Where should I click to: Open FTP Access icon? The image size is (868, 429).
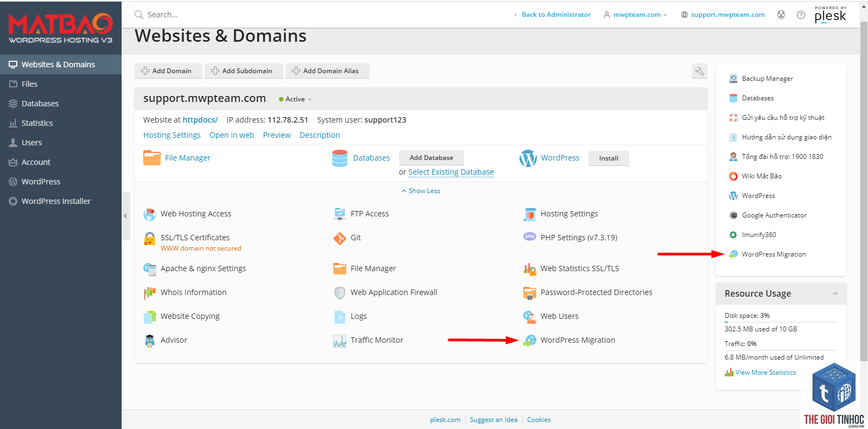coord(340,214)
